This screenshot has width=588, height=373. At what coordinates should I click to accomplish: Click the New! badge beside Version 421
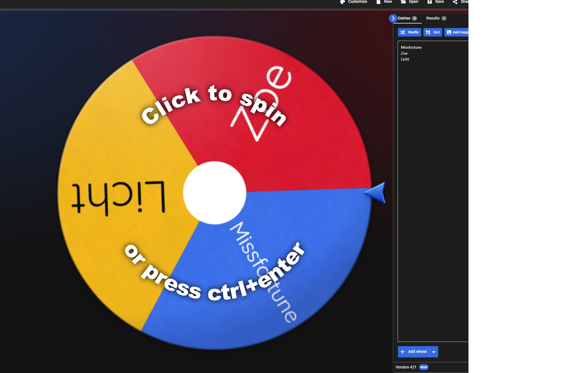pyautogui.click(x=423, y=367)
